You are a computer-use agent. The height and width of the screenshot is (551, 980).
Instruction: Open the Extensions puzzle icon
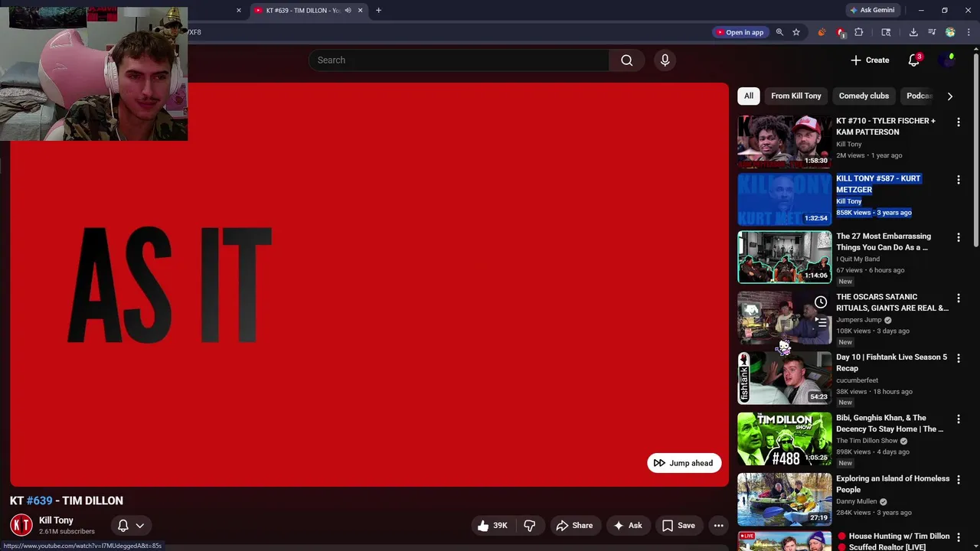(858, 32)
